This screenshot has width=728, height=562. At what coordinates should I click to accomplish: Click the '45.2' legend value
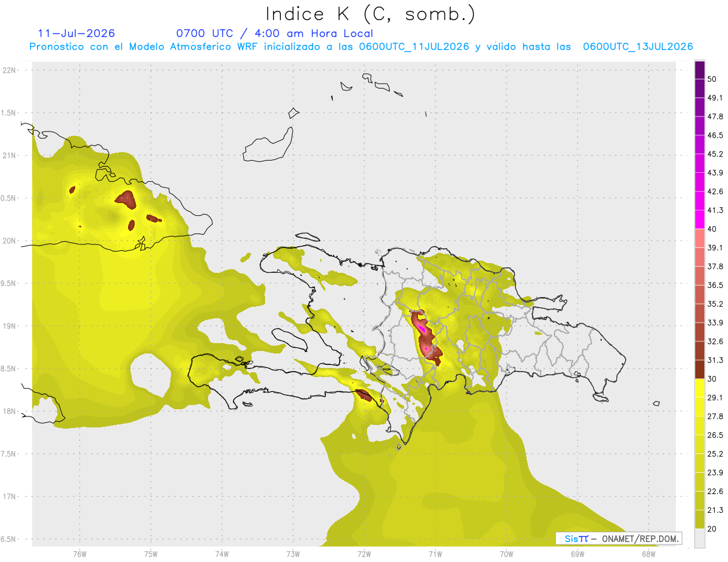tap(715, 154)
